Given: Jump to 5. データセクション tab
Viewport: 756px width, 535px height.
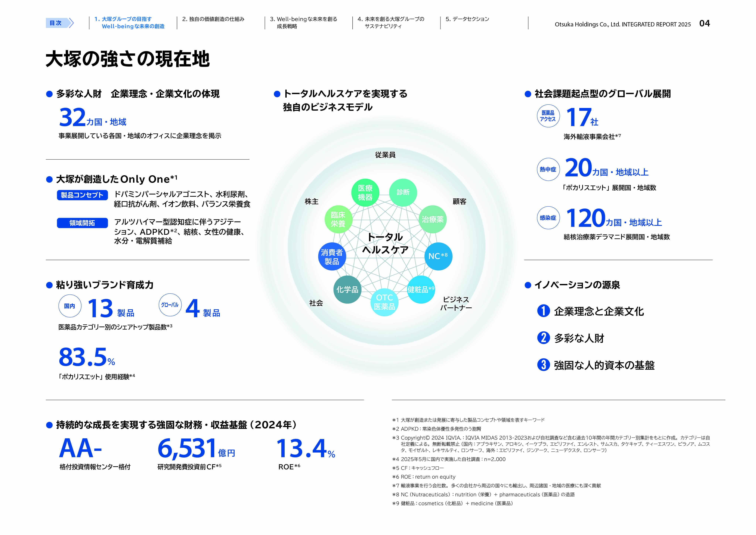Looking at the screenshot, I should pos(467,19).
